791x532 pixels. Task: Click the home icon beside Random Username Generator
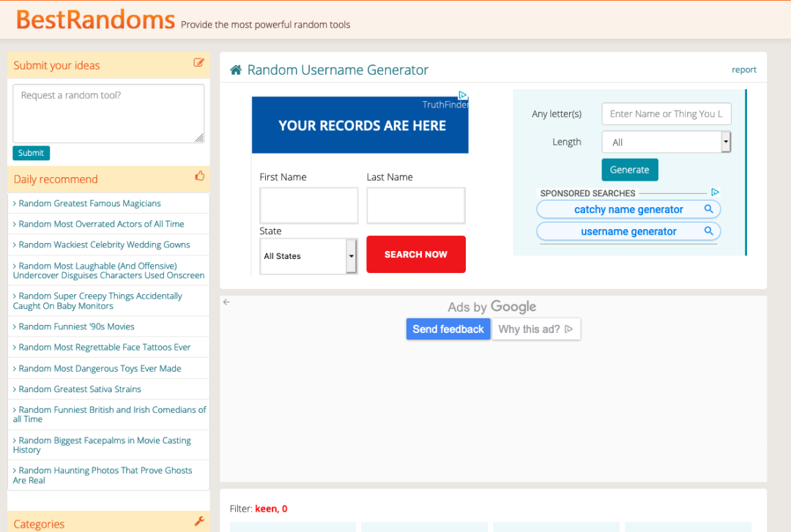click(x=236, y=70)
